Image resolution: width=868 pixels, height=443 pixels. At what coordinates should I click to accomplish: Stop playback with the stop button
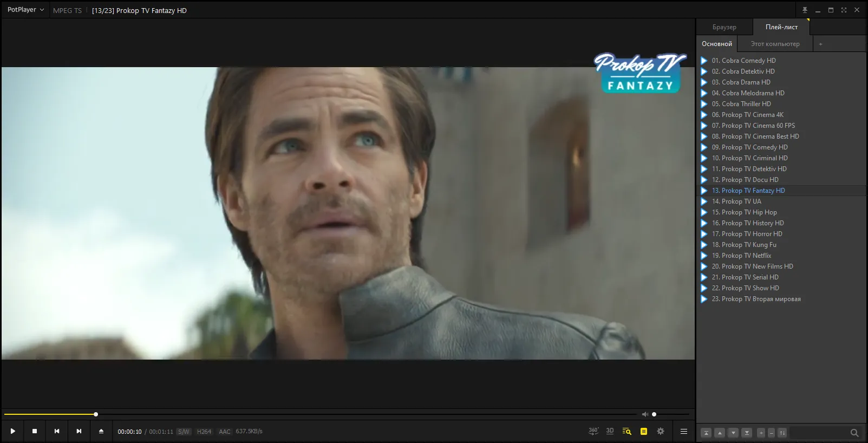coord(35,431)
